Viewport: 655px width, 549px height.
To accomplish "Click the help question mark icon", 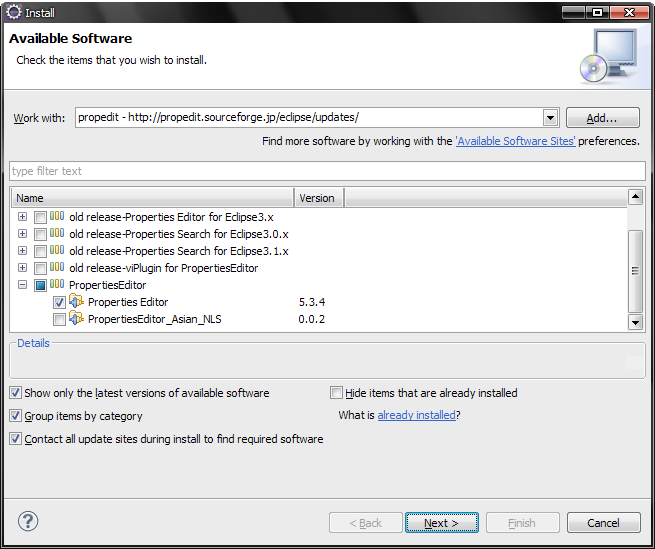I will (28, 521).
